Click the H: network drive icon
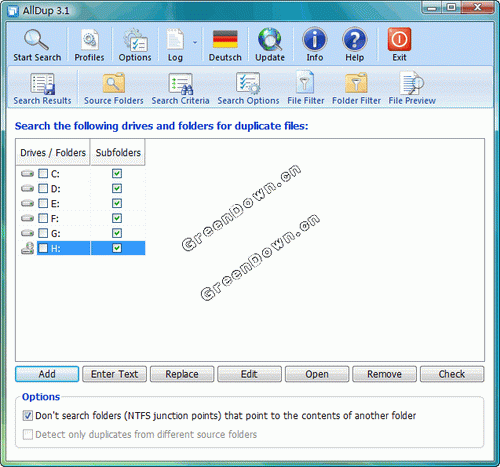 point(27,248)
